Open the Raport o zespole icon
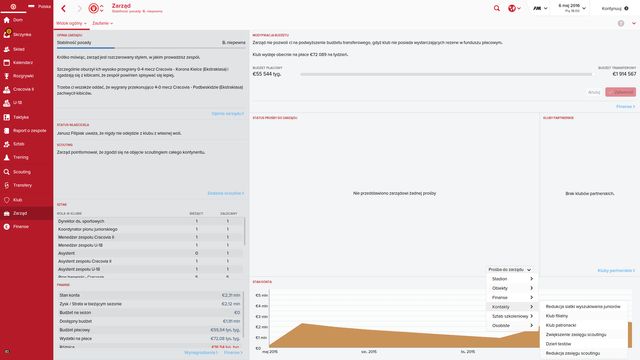Screen dimensions: 640x360 [x=7, y=131]
